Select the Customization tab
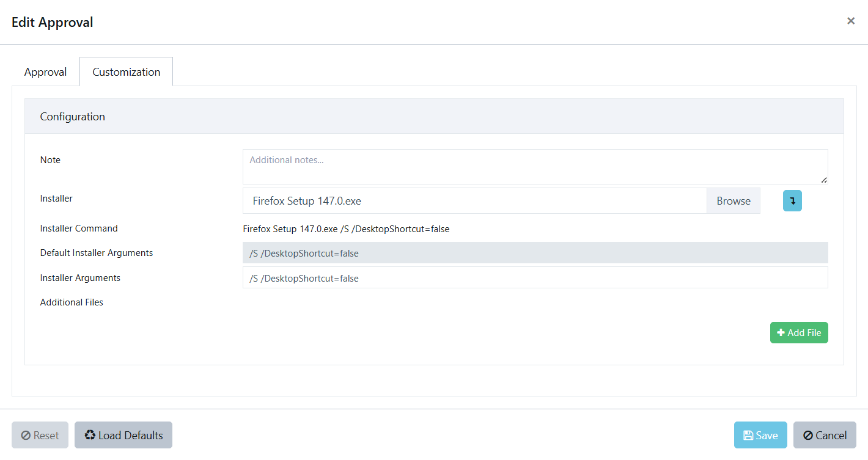The image size is (868, 460). (126, 72)
